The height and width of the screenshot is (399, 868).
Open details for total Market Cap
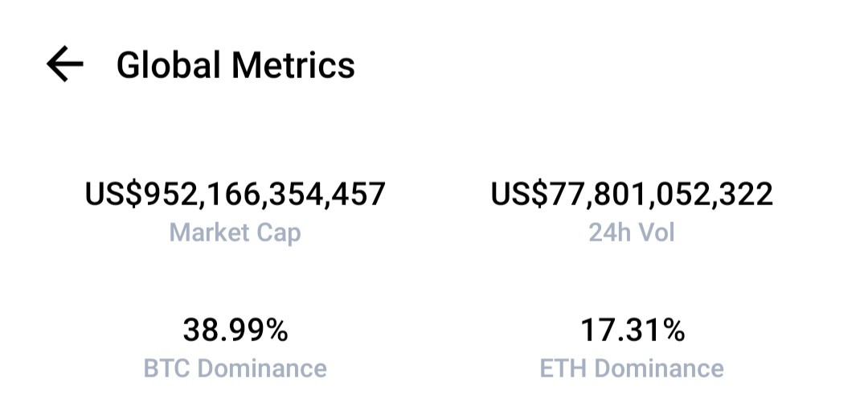235,213
